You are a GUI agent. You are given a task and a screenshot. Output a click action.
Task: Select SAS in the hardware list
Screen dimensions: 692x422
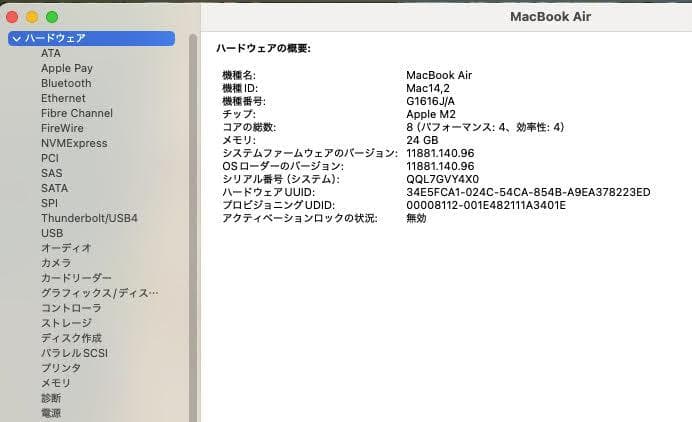[52, 173]
